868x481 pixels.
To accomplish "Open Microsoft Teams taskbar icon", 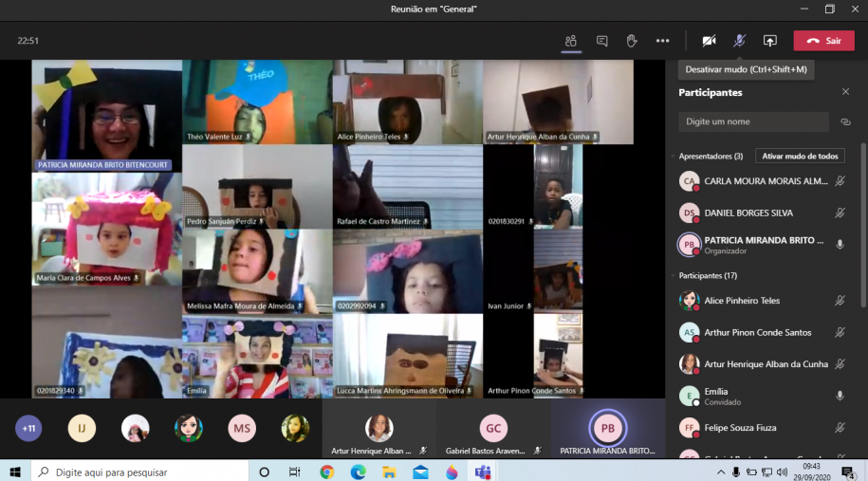I will tap(483, 472).
